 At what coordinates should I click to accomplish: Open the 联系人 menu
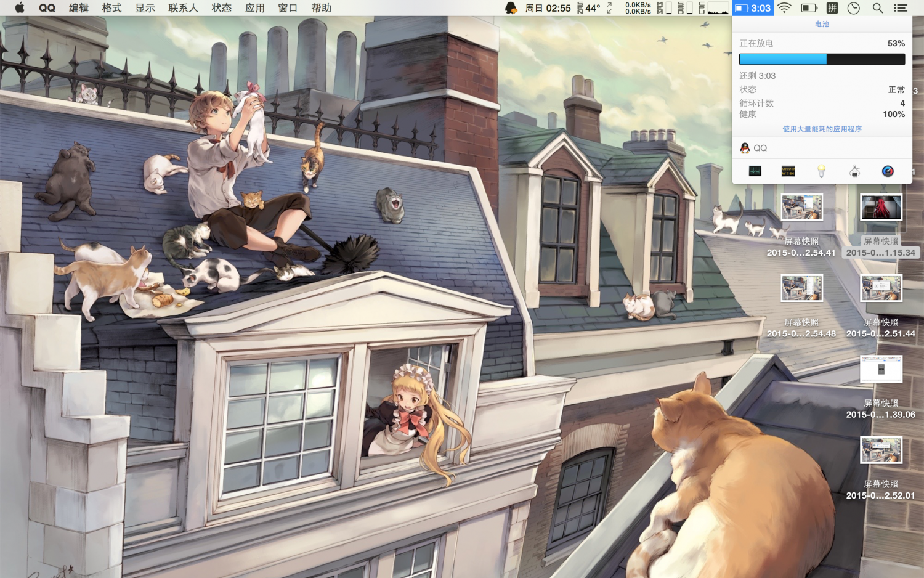click(184, 8)
